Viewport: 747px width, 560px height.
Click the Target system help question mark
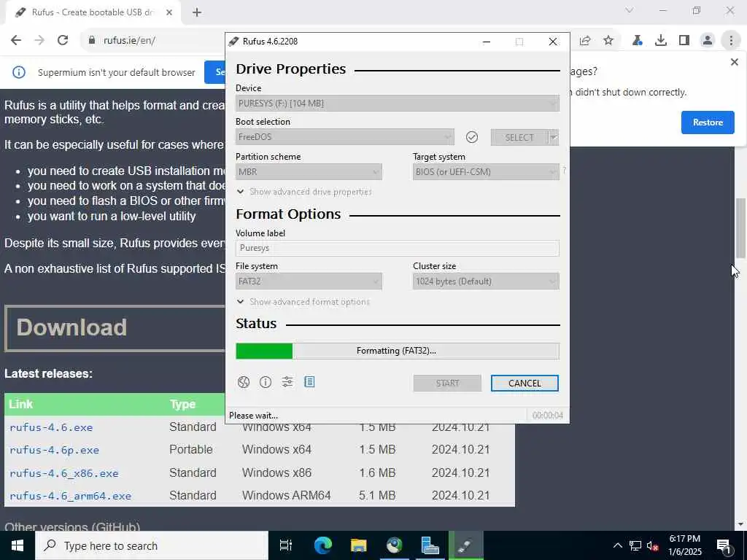[564, 171]
